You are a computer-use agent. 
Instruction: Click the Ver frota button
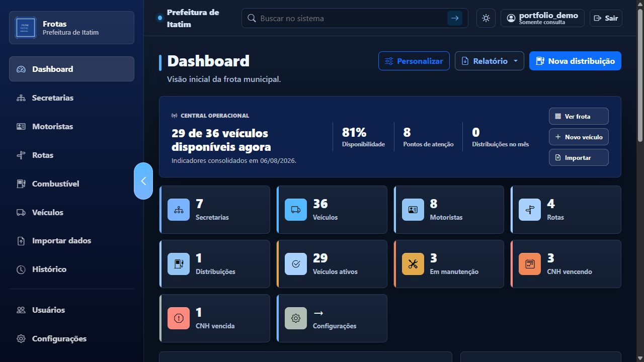pyautogui.click(x=579, y=116)
